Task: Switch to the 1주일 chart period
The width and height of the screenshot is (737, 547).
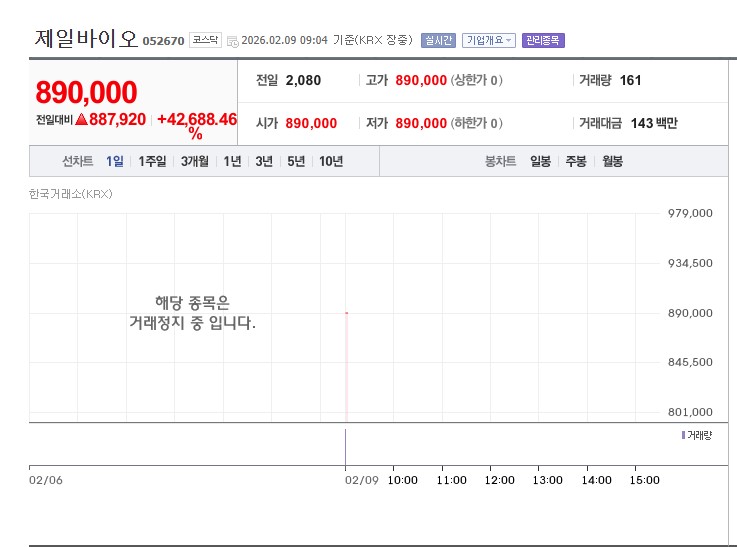Action: point(152,161)
